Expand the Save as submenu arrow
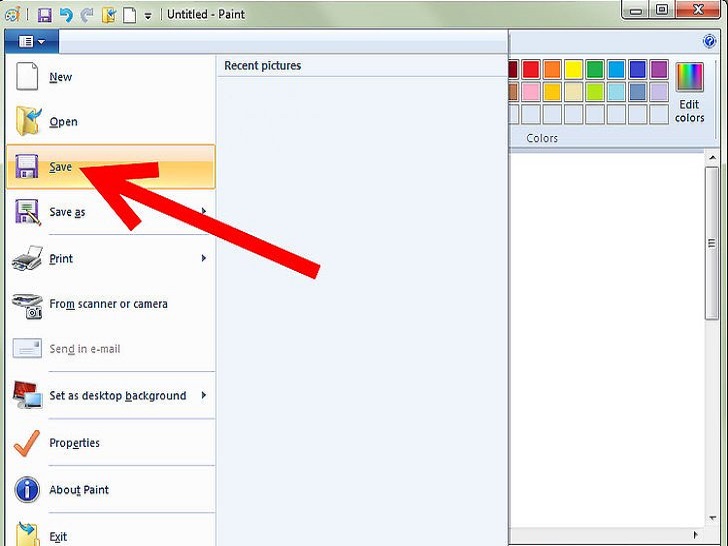Viewport: 728px width, 546px height. coord(204,211)
